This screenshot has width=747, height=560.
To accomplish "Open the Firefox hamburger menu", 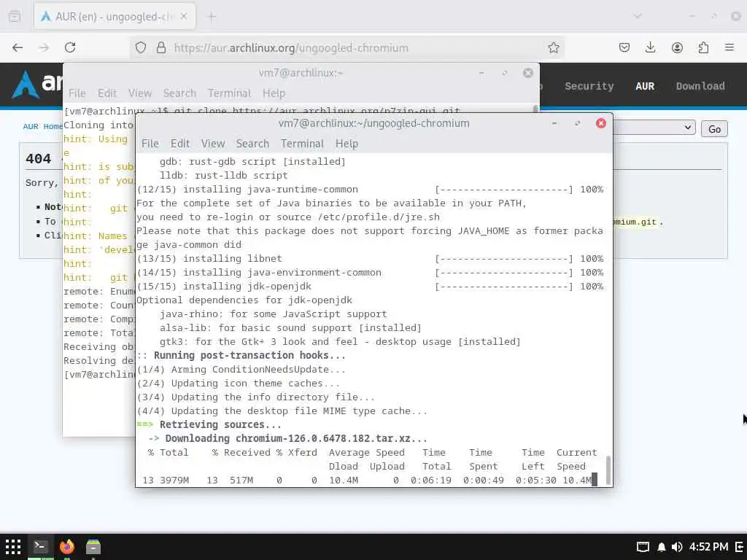I will pyautogui.click(x=729, y=47).
